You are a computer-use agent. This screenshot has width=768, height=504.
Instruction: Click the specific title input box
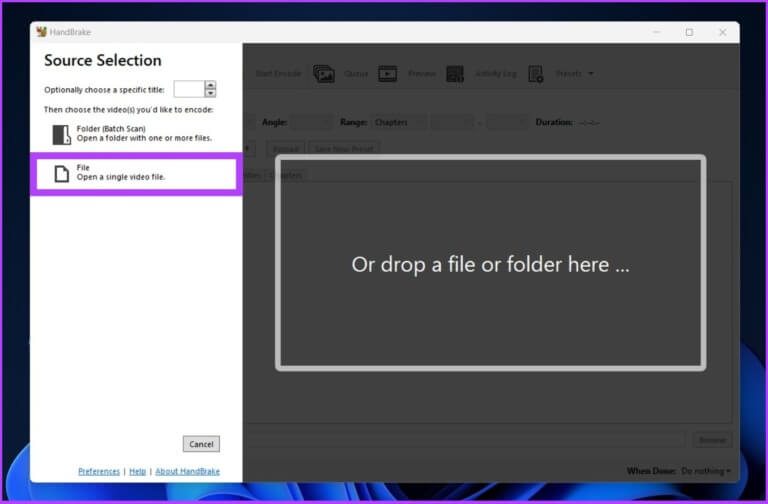pyautogui.click(x=189, y=89)
